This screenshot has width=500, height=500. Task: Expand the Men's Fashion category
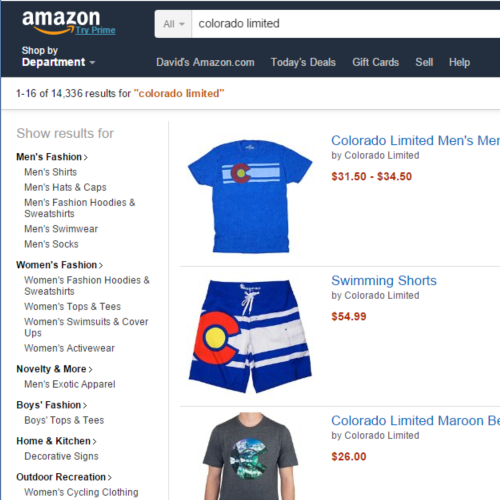pos(52,157)
